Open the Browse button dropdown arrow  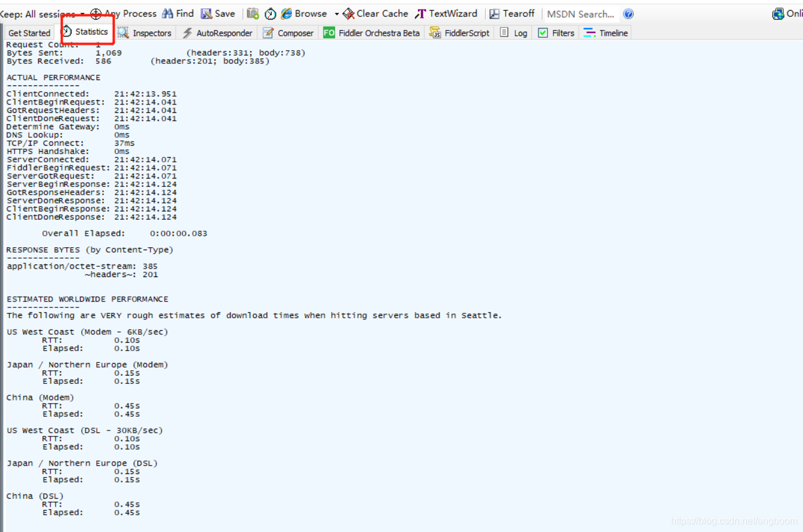pos(337,13)
